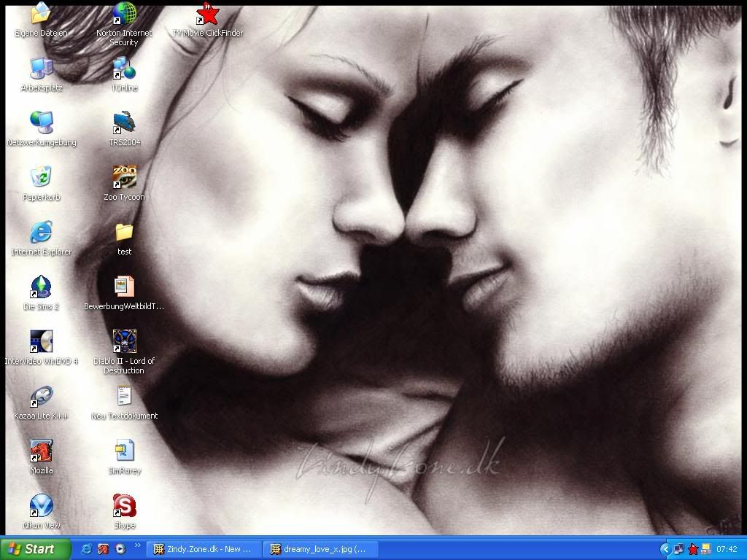The image size is (747, 560).
Task: Open the test folder
Action: pos(124,232)
